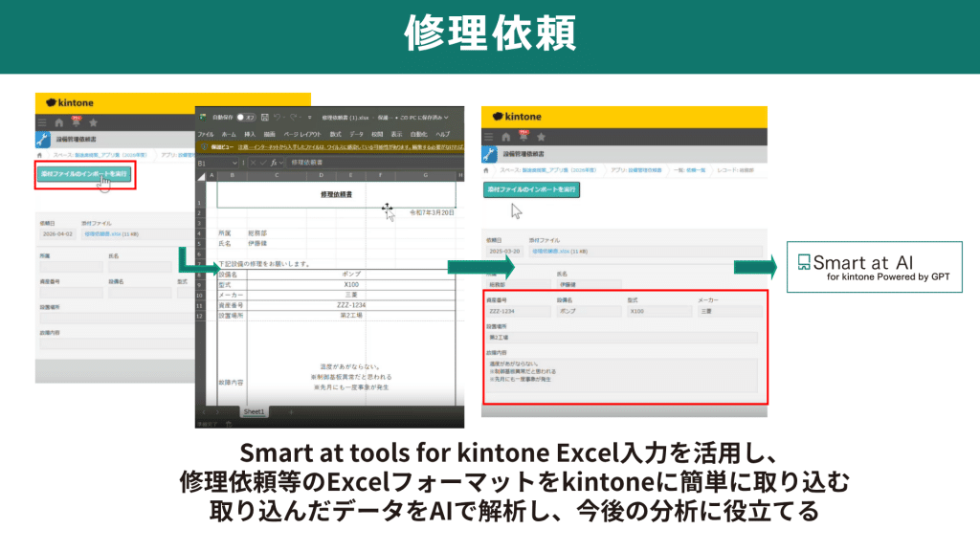This screenshot has width=980, height=551.
Task: Click the insert function fx icon
Action: pos(274,163)
